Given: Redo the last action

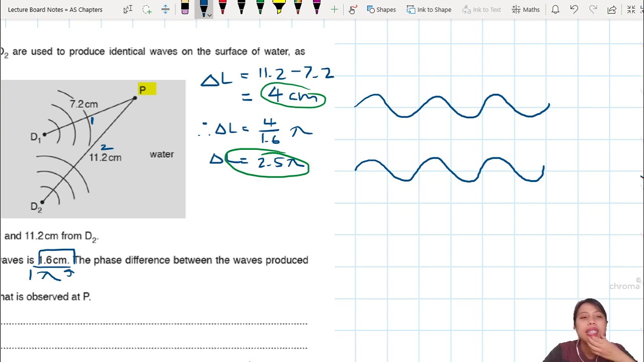Looking at the screenshot, I should click(593, 9).
